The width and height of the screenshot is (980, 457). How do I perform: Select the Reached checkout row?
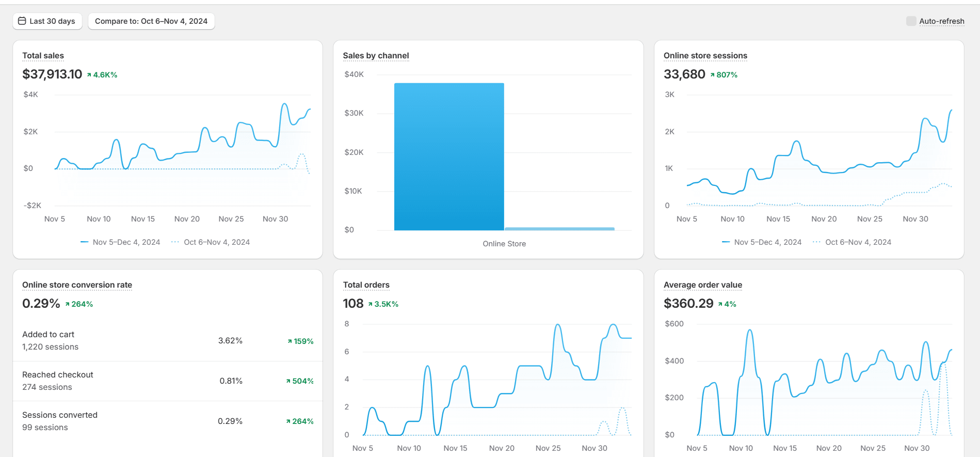(x=168, y=381)
